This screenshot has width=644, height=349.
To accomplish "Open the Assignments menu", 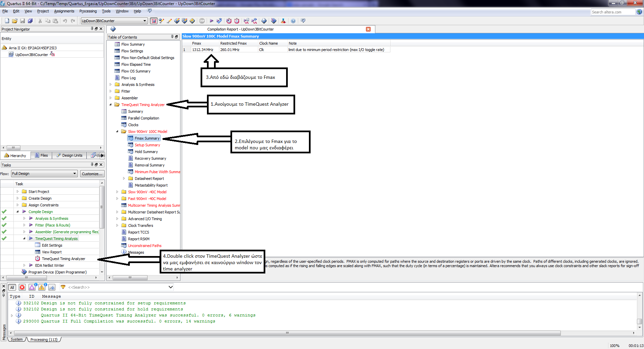I will point(64,11).
